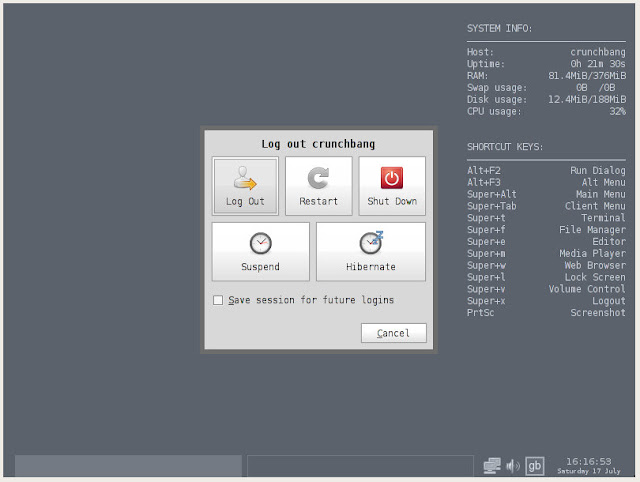Click the host value "crunchbang"
Screen dimensions: 640x482
pyautogui.click(x=598, y=52)
